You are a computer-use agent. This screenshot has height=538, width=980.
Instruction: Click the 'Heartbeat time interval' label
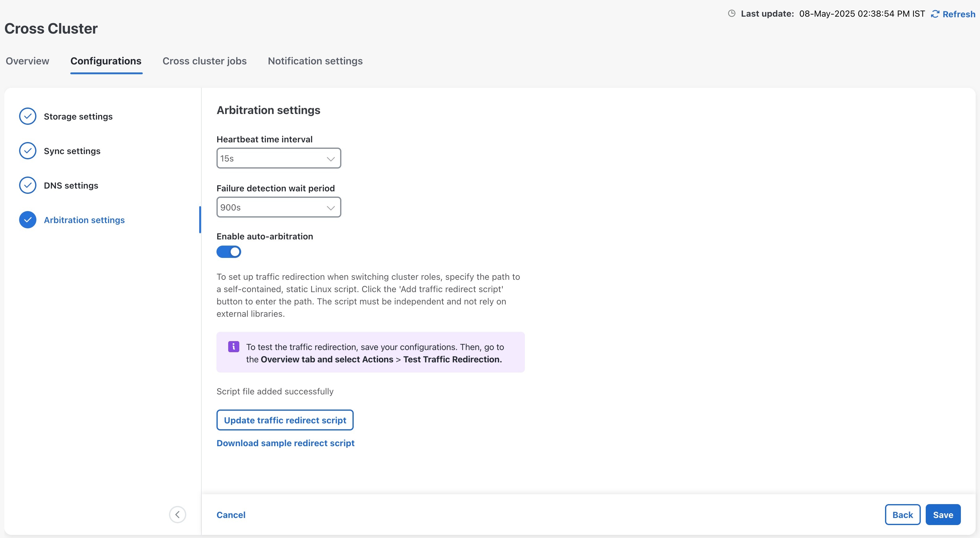(x=264, y=139)
